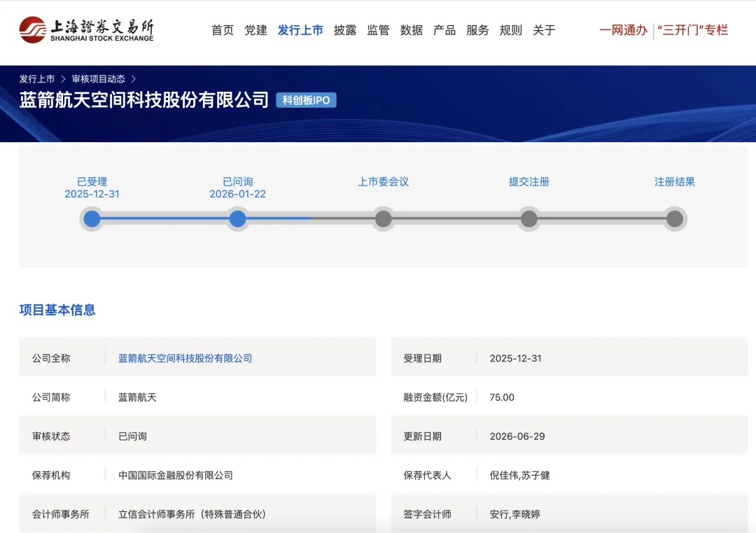Click 发行上市 in the breadcrumb
Viewport: 756px width, 533px height.
coord(37,78)
